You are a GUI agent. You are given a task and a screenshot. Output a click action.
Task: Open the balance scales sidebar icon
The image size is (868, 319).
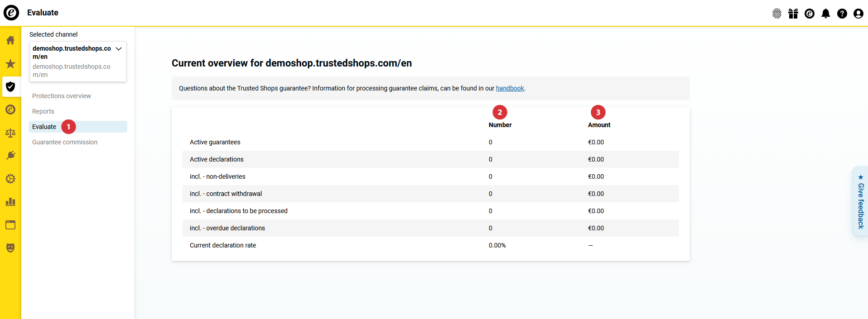(x=10, y=133)
